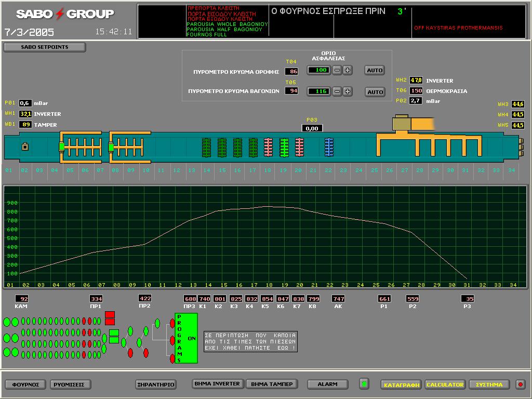Click the middle red oval left of PROGRAMS
The width and height of the screenshot is (532, 399).
coord(172,340)
